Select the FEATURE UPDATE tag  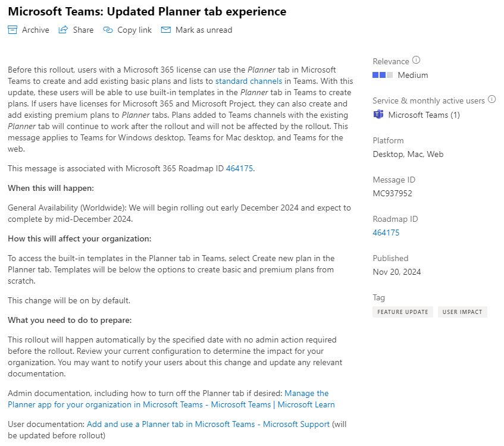click(402, 311)
